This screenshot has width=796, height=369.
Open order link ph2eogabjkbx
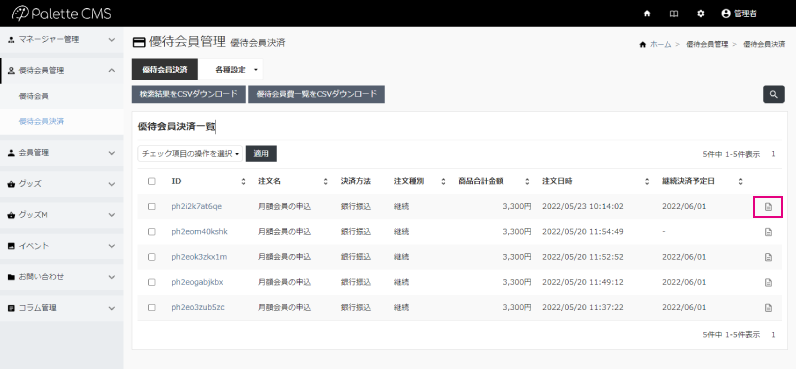click(197, 282)
